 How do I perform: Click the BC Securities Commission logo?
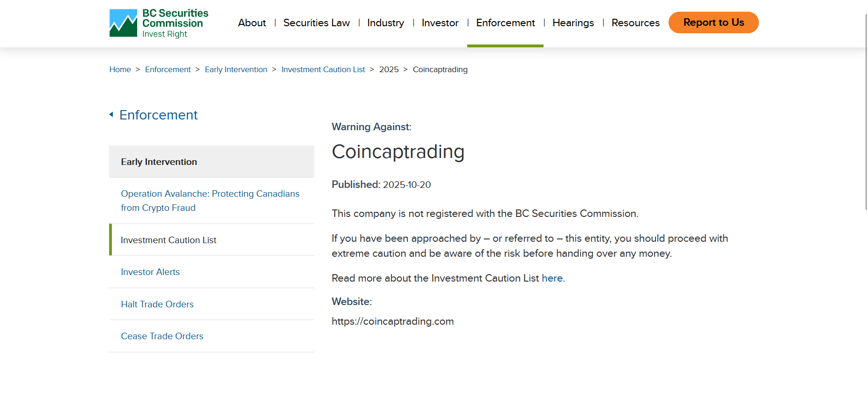tap(159, 22)
